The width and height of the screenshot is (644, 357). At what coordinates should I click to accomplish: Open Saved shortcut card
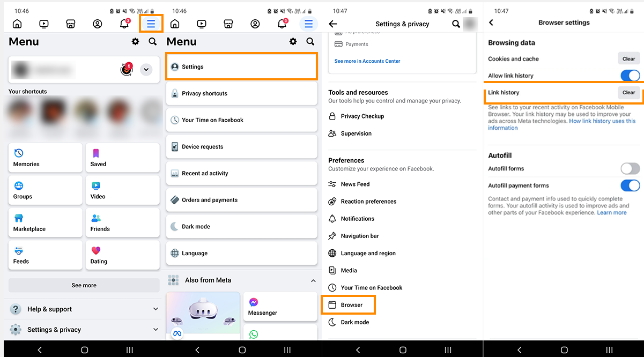(123, 158)
